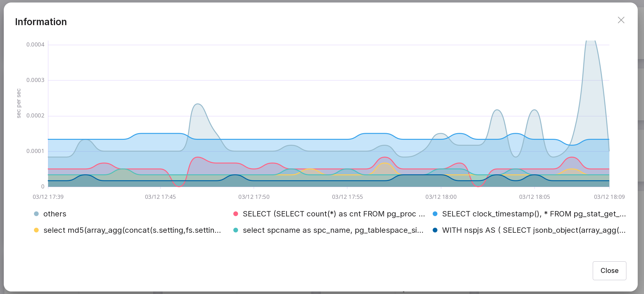Click the dark blue WITH nspjs legend dot
The height and width of the screenshot is (294, 644).
(x=435, y=230)
